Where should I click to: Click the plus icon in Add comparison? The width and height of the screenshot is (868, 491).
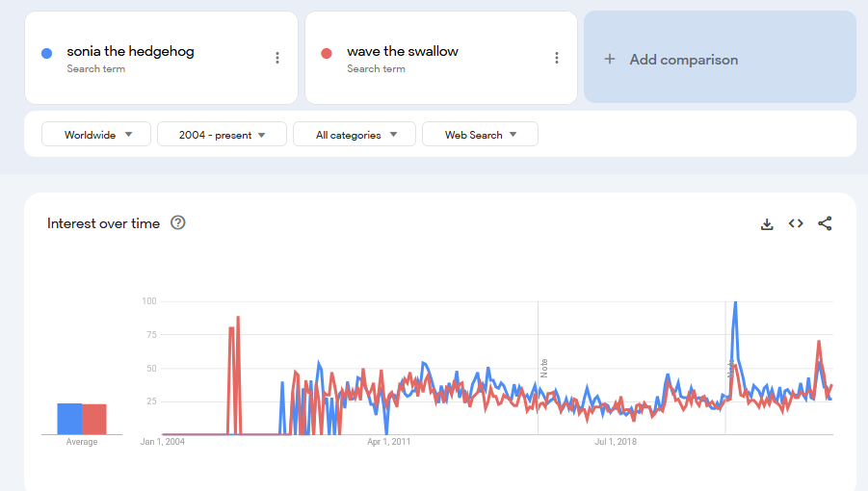click(x=610, y=59)
